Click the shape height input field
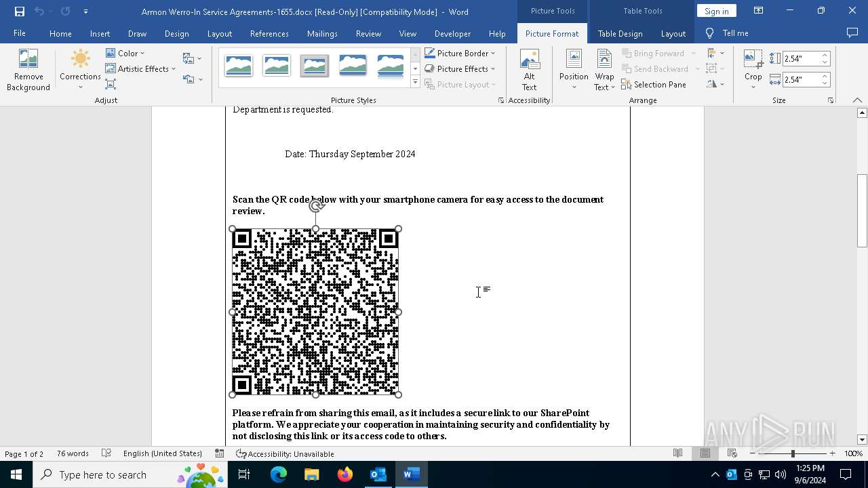868x488 pixels. (802, 59)
